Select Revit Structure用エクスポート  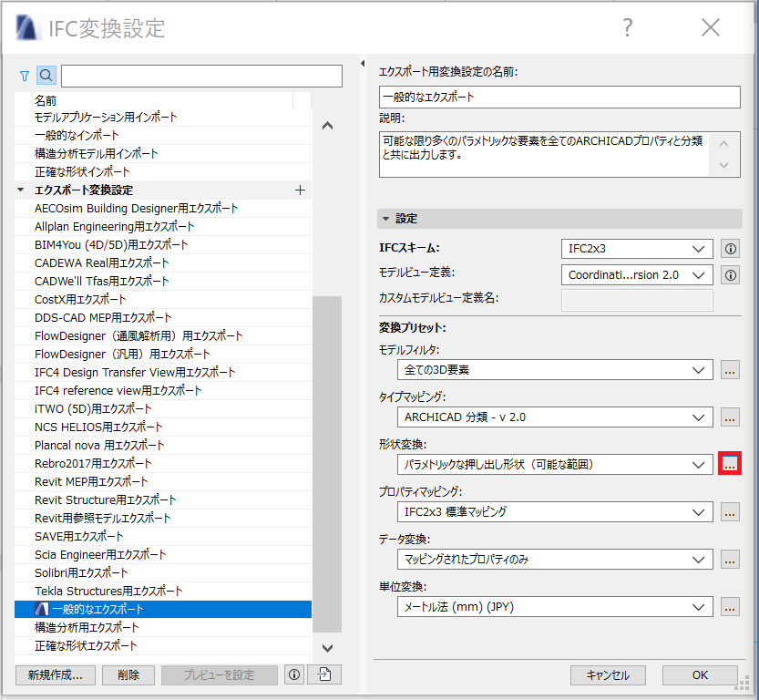[x=163, y=500]
